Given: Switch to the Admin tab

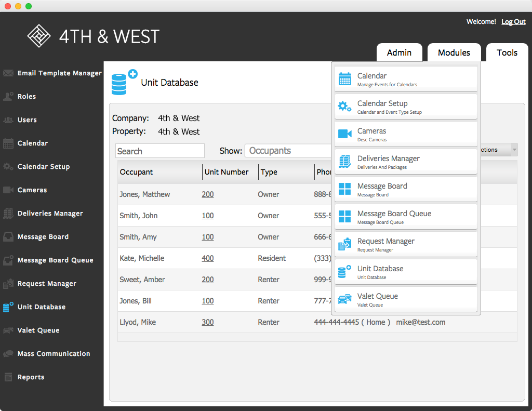Looking at the screenshot, I should (x=399, y=52).
